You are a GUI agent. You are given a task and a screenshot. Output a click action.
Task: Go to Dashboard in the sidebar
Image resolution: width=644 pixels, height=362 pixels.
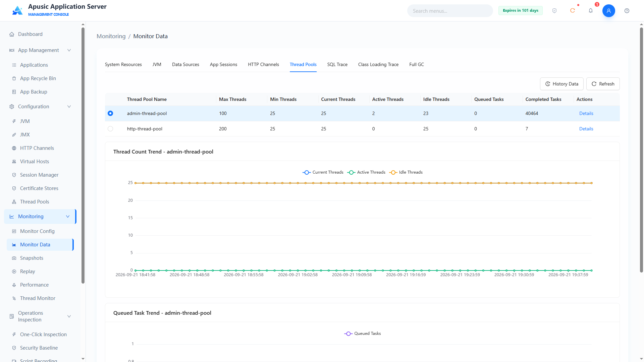(30, 34)
